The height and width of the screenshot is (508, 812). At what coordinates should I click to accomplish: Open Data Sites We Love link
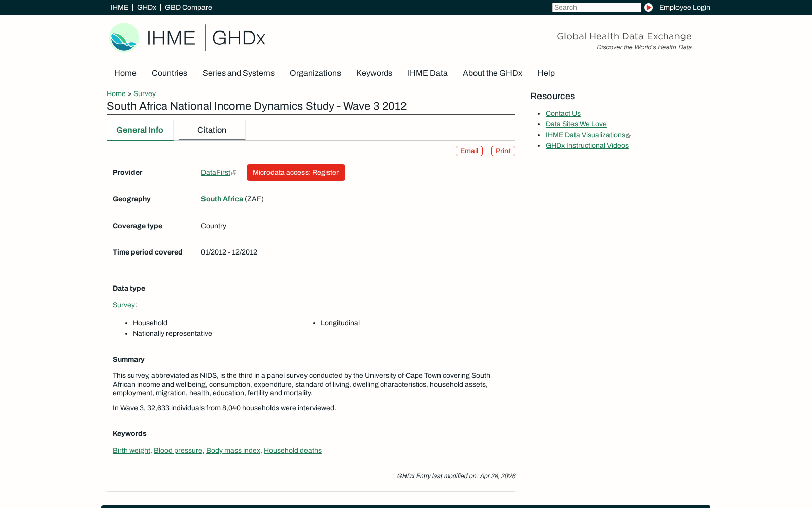(576, 124)
